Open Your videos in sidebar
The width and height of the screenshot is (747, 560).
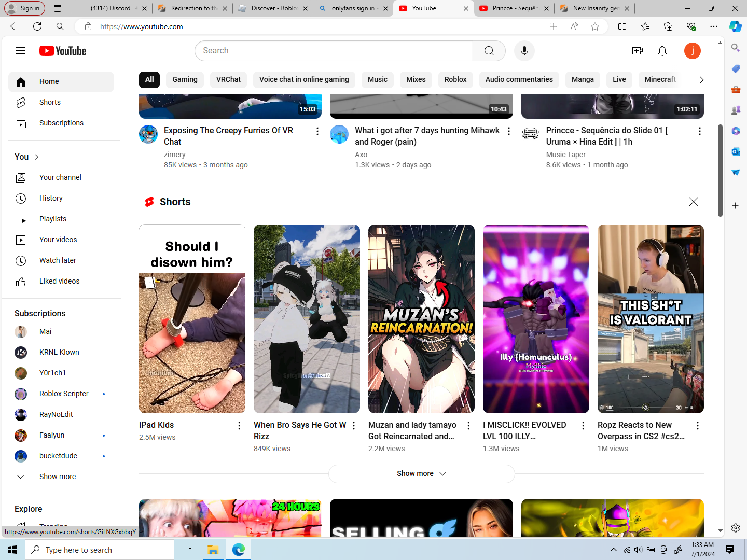click(x=61, y=240)
